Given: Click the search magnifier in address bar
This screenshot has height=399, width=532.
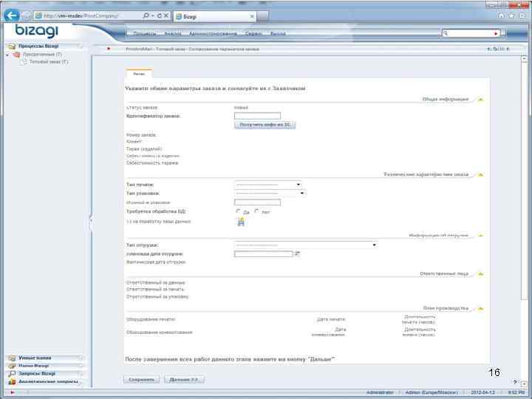Looking at the screenshot, I should (x=146, y=16).
